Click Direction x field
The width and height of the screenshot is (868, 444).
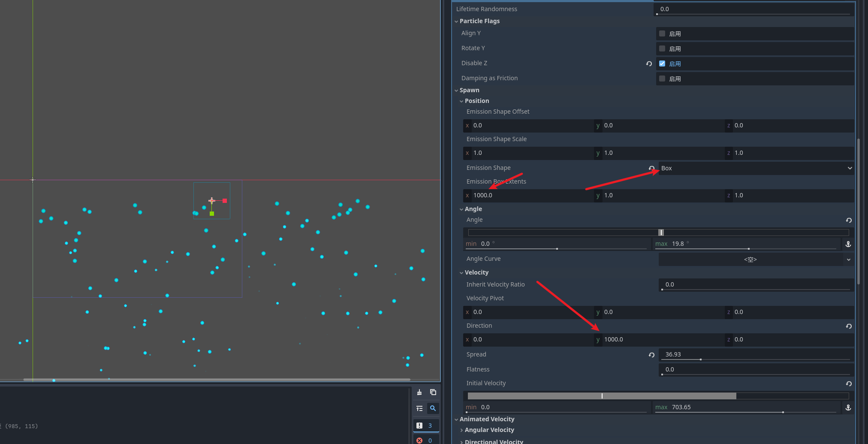pyautogui.click(x=529, y=340)
